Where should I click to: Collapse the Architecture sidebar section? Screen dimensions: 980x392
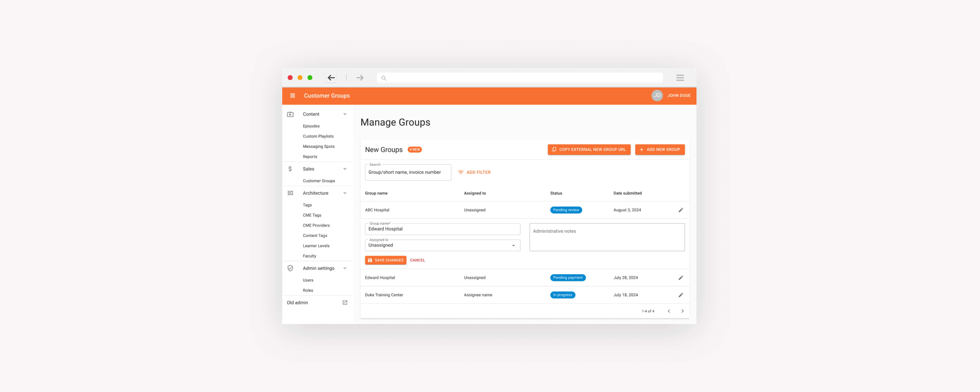(x=345, y=193)
